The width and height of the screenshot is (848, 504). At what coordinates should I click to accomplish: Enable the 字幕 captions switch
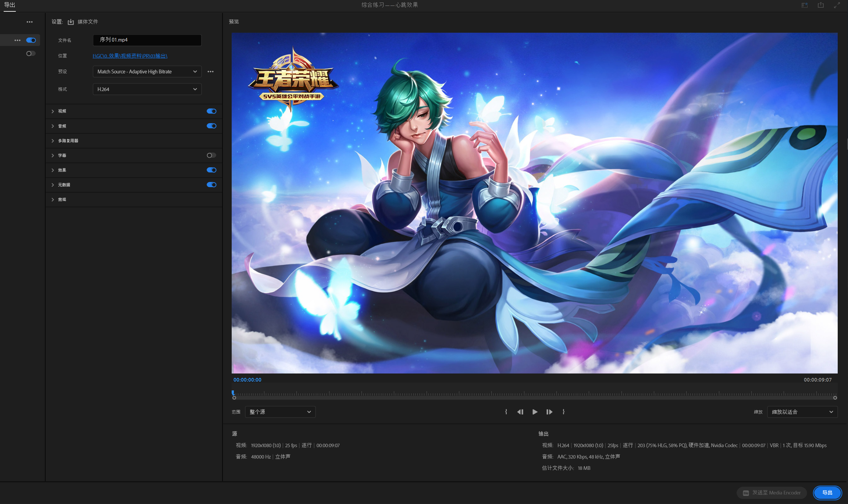click(211, 156)
